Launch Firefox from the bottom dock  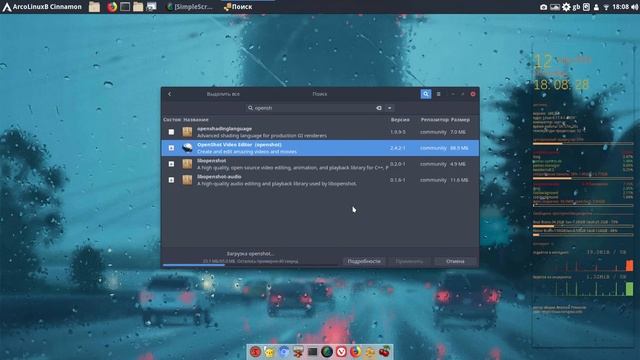click(x=356, y=351)
